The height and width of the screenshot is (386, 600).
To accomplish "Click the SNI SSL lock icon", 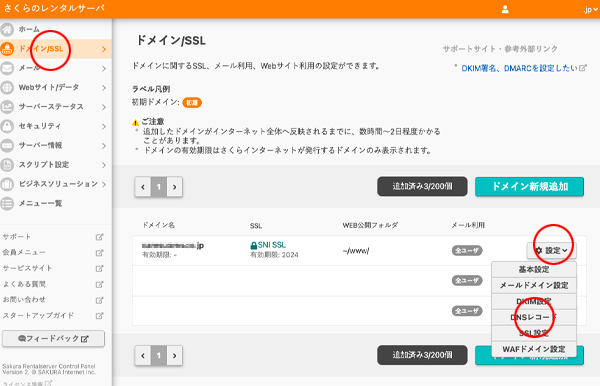I will [x=253, y=245].
